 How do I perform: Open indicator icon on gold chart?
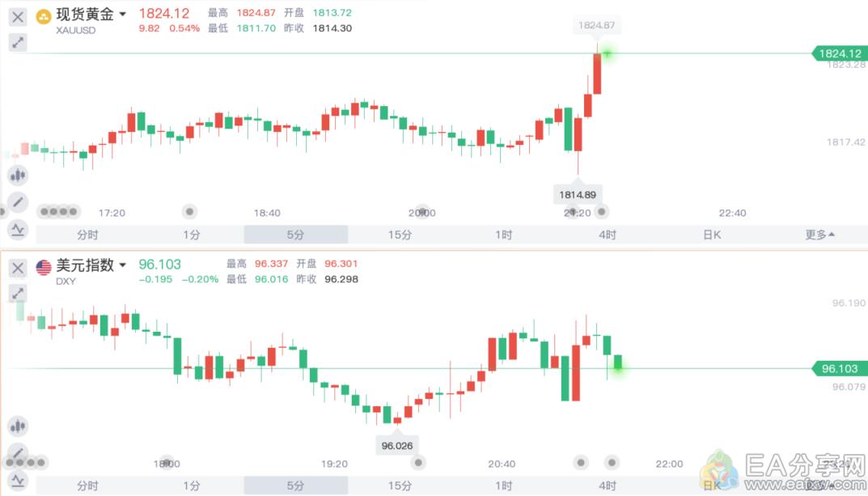point(18,229)
